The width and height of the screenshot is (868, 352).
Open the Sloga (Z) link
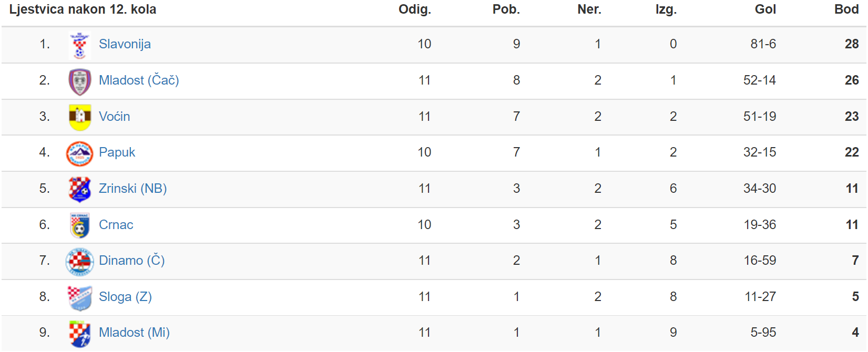click(x=125, y=297)
